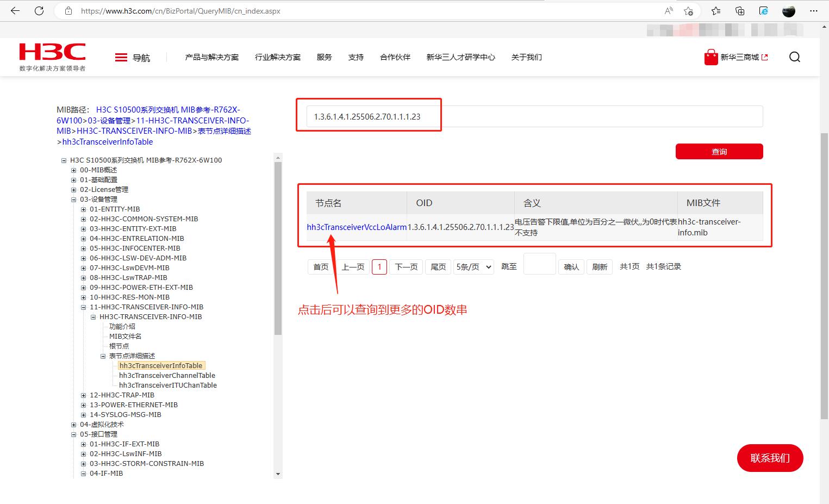
Task: Select hh3cTransceiverChannelTable in the tree
Action: click(x=167, y=376)
